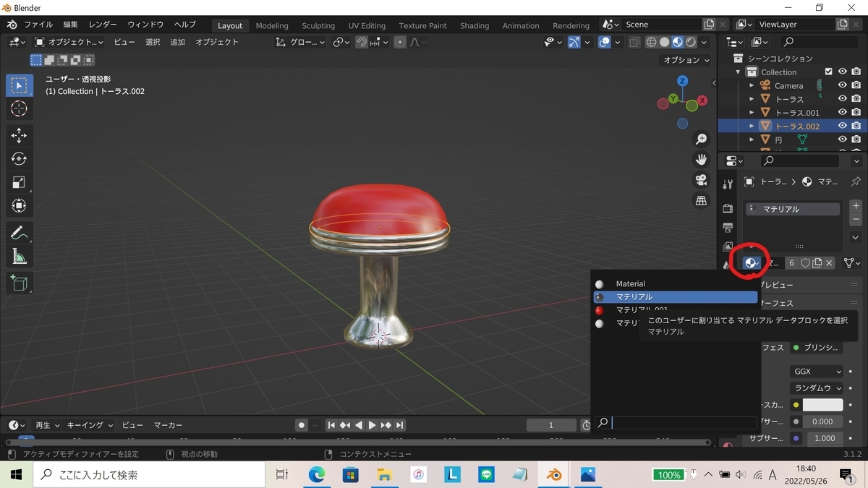
Task: Expand the オプション dropdown
Action: coord(686,60)
